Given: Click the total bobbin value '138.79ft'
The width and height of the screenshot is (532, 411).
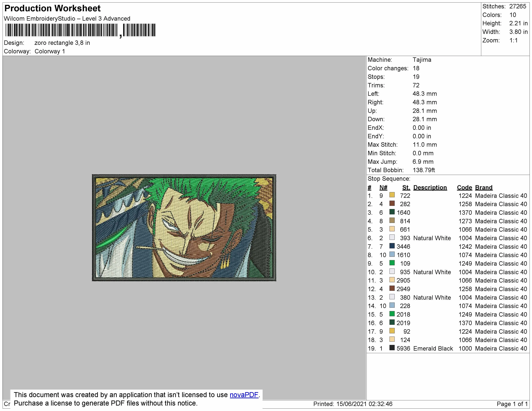Looking at the screenshot, I should [x=424, y=170].
